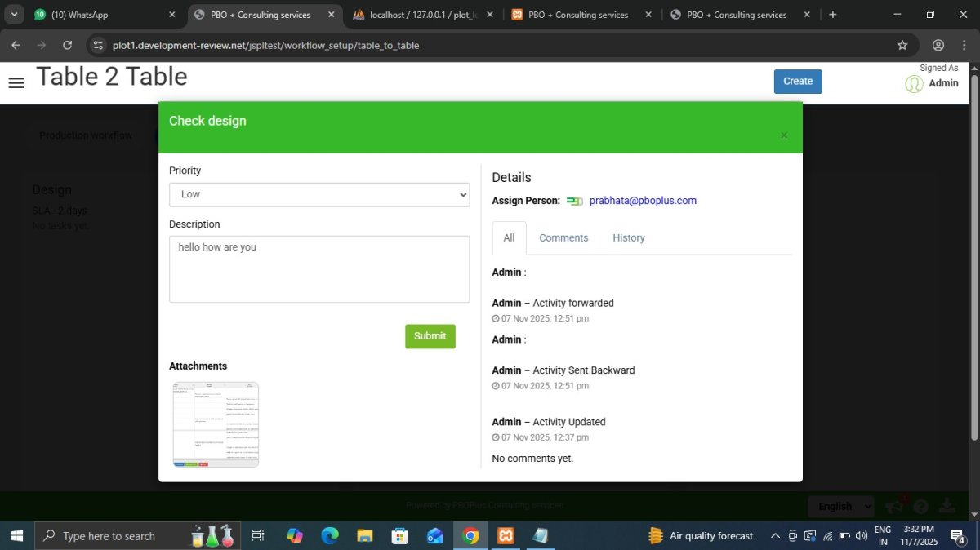Bookmark this page with star icon
Image resolution: width=980 pixels, height=550 pixels.
point(902,45)
